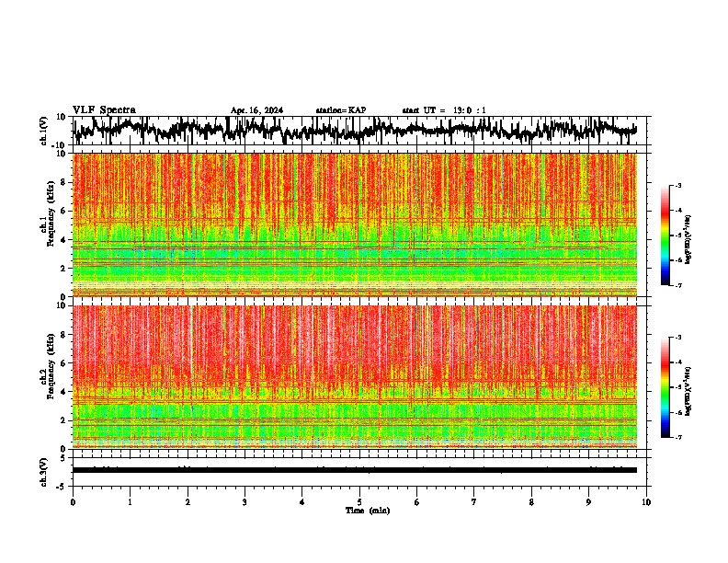Click time axis tick label "2"
The image size is (728, 563).
(x=188, y=502)
